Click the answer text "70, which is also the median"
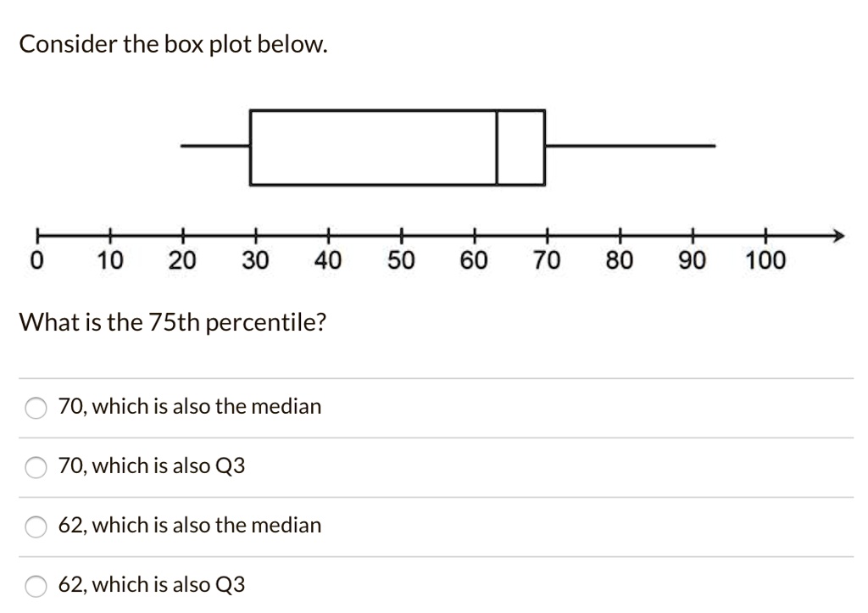 click(x=189, y=406)
